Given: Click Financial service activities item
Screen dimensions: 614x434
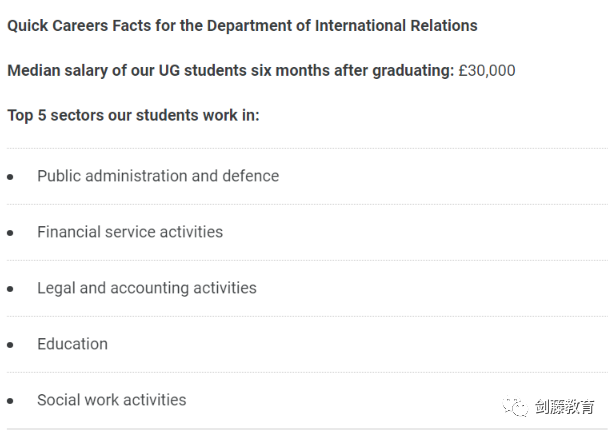Looking at the screenshot, I should pos(130,232).
